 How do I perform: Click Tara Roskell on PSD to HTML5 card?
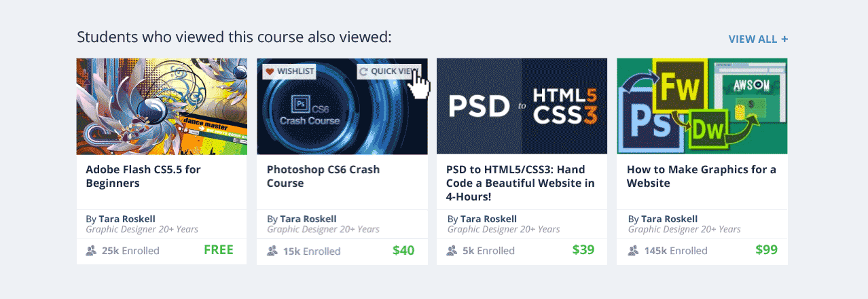[488, 219]
